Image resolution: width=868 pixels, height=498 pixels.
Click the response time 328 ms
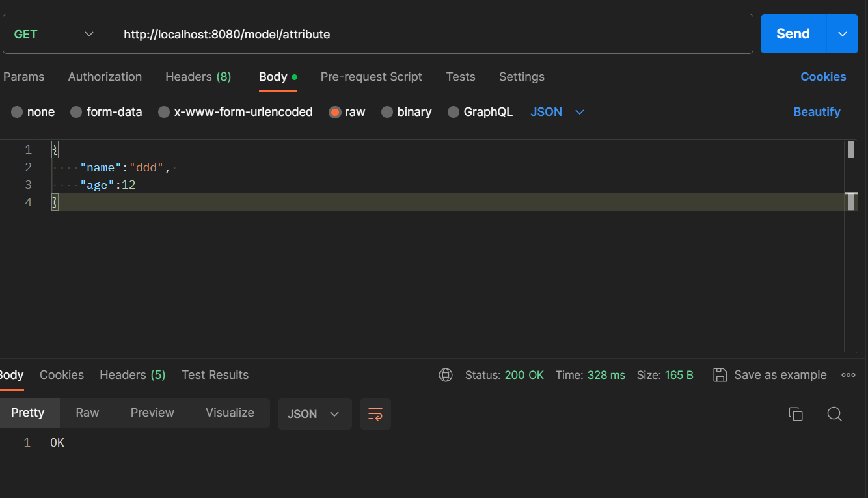[606, 375]
